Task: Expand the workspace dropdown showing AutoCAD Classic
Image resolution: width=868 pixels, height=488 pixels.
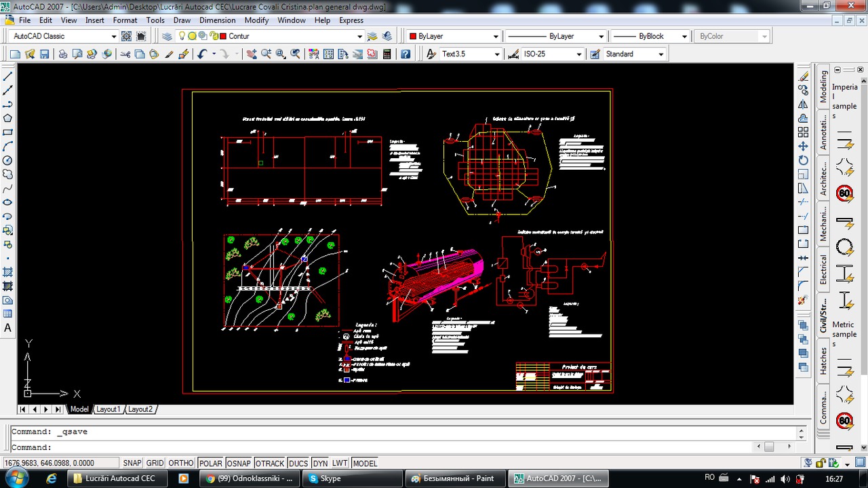Action: tap(113, 36)
